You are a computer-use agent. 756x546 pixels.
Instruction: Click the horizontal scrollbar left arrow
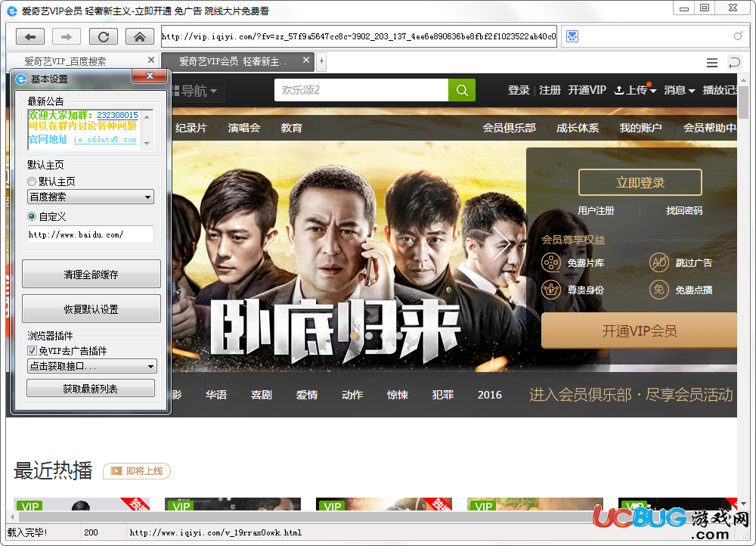coord(11,517)
